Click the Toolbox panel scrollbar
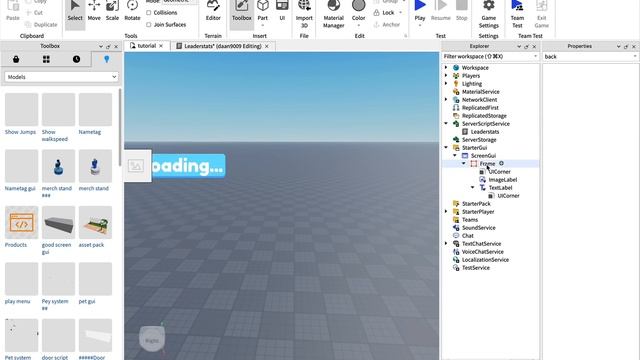 coord(120,127)
